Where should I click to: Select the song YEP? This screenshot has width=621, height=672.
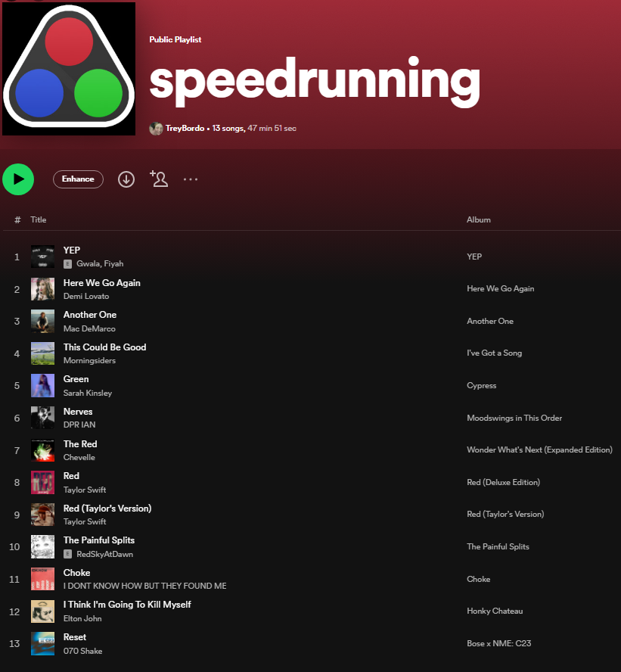point(72,250)
